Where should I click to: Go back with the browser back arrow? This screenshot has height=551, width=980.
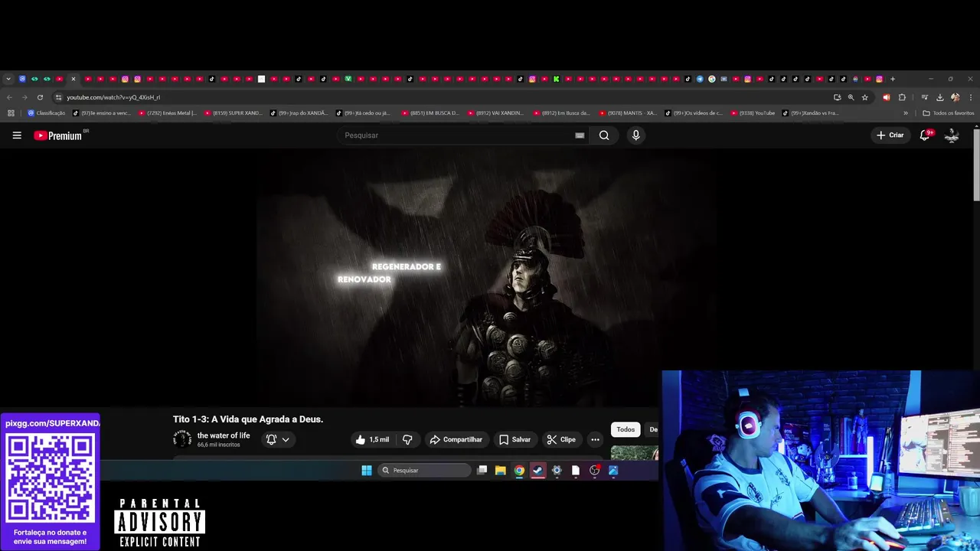[x=9, y=97]
